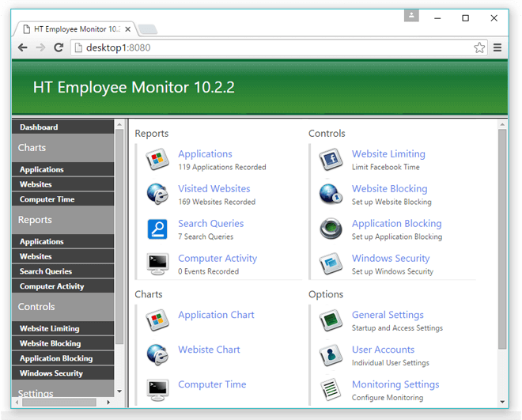This screenshot has height=420, width=522.
Task: Click the Monitoring Settings list icon
Action: coord(331,390)
